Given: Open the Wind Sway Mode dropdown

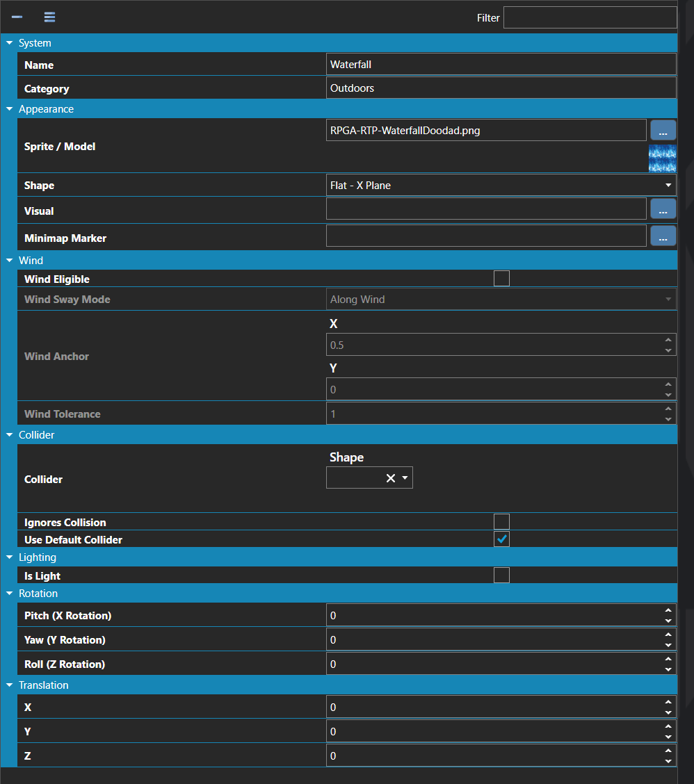Looking at the screenshot, I should (501, 299).
